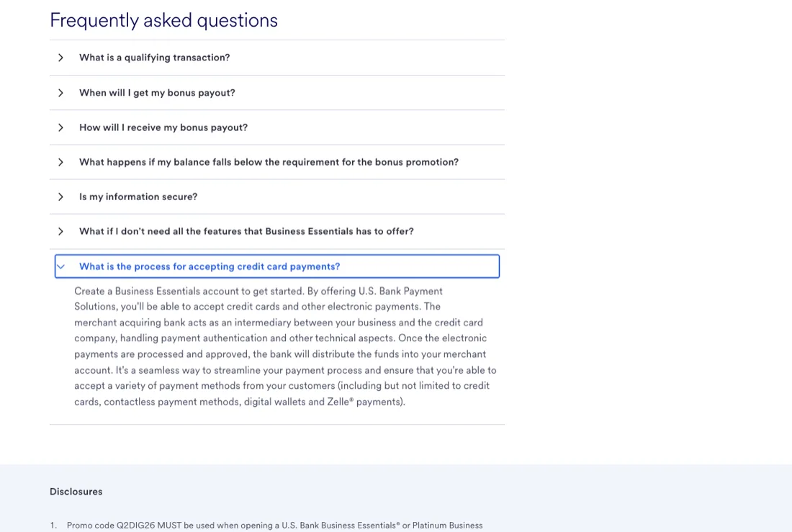Click footnote number 1 in Disclosures

(53, 526)
